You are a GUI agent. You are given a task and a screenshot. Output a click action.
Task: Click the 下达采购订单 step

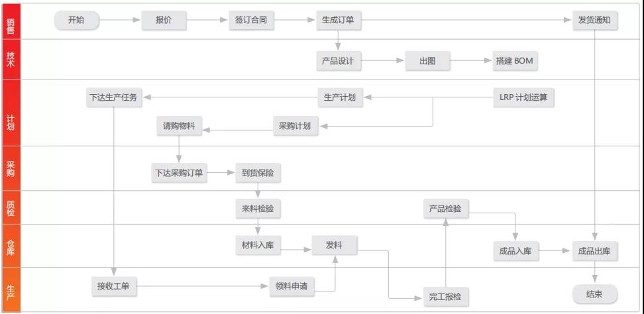click(179, 173)
